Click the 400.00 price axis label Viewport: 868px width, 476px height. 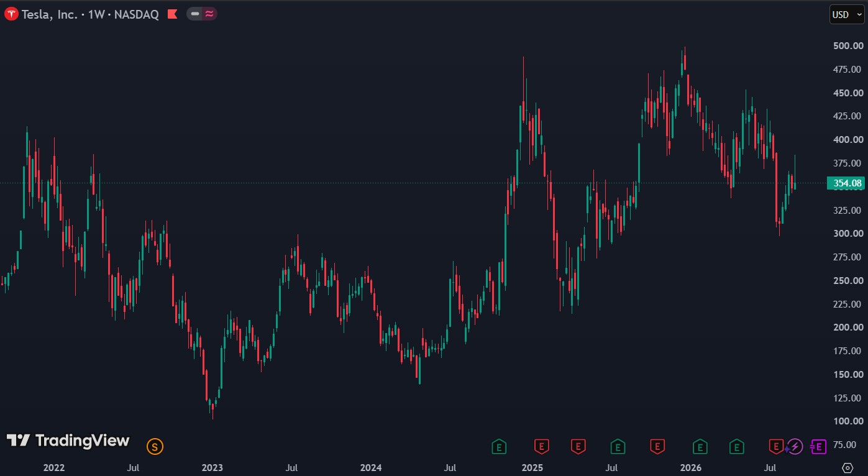pos(848,140)
